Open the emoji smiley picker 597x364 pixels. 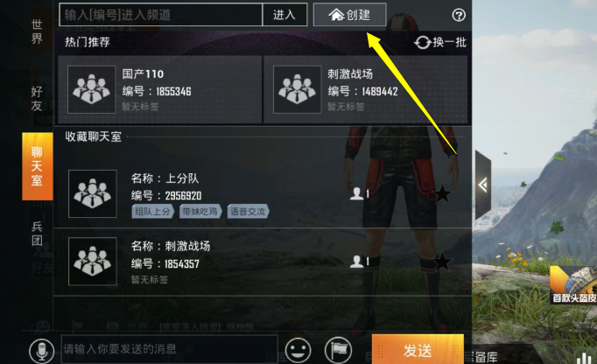[298, 350]
